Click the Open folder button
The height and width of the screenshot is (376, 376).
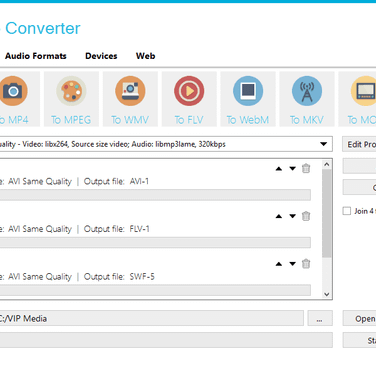click(359, 319)
